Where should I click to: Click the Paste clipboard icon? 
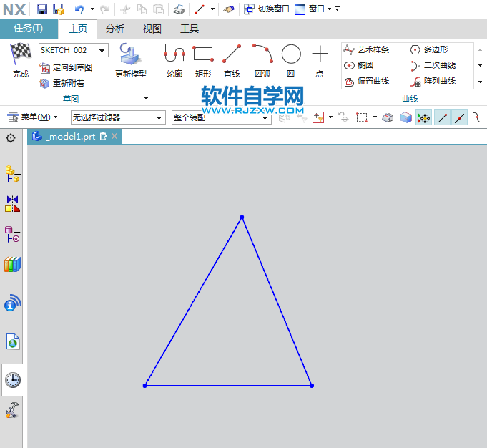tap(158, 9)
